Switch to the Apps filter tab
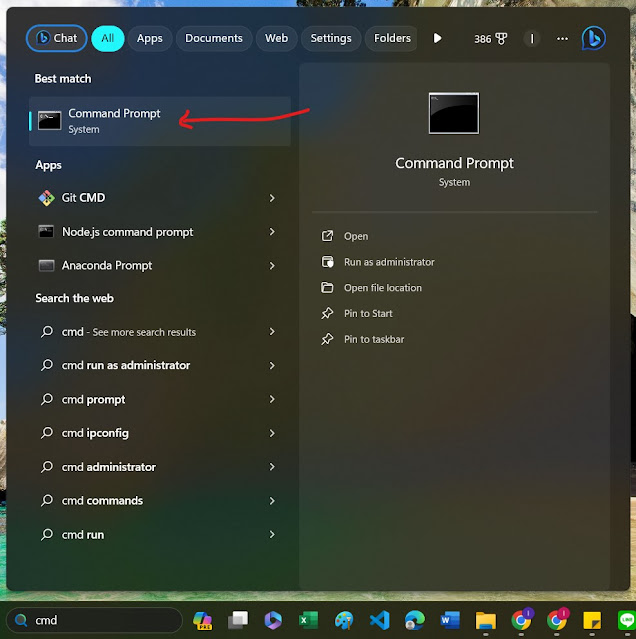Viewport: 636px width, 639px height. click(150, 38)
